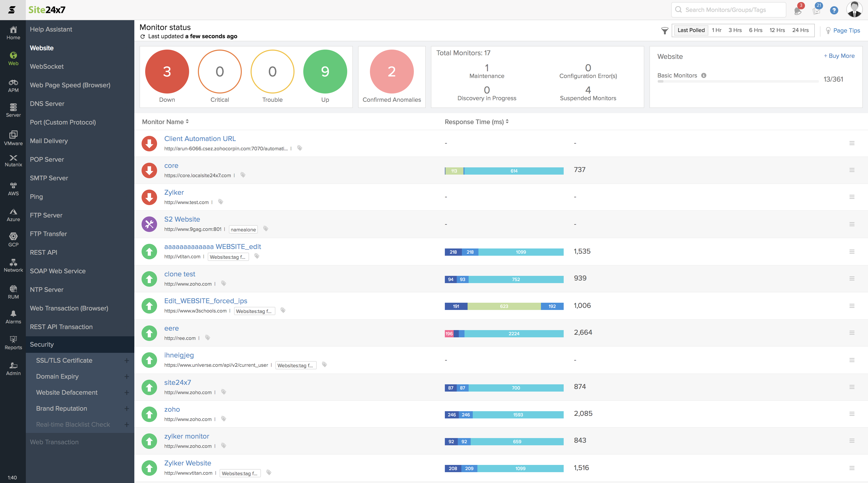Open REST API in the side menu
The image size is (868, 483).
pos(43,252)
